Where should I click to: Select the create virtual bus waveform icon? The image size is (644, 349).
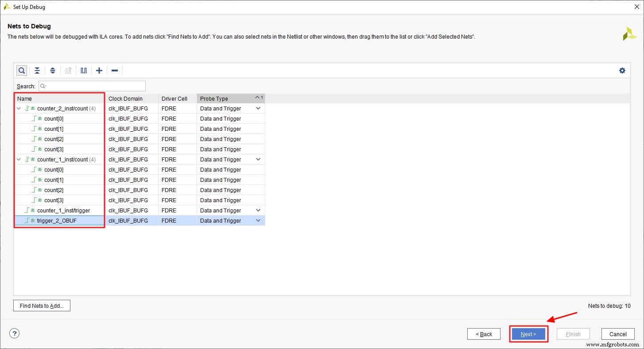[84, 70]
